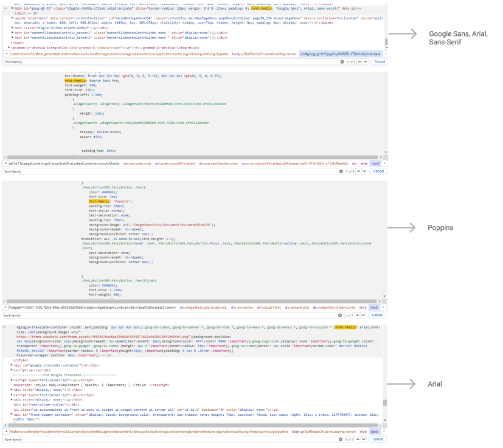Image resolution: width=503 pixels, height=448 pixels.
Task: Open ellipsis of bannerSlideshowControls_banner1 node
Action: click(x=213, y=33)
